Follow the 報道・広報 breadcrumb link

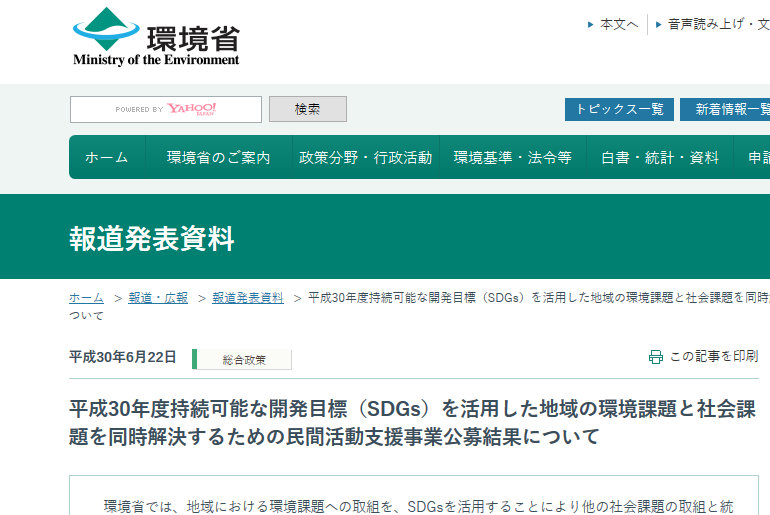[158, 298]
